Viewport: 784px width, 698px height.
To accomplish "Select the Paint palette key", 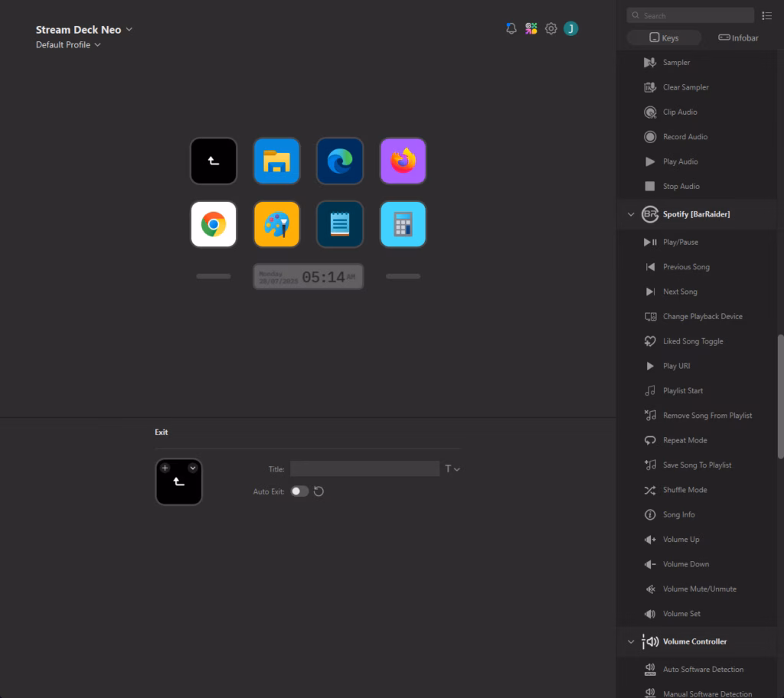I will pyautogui.click(x=276, y=224).
